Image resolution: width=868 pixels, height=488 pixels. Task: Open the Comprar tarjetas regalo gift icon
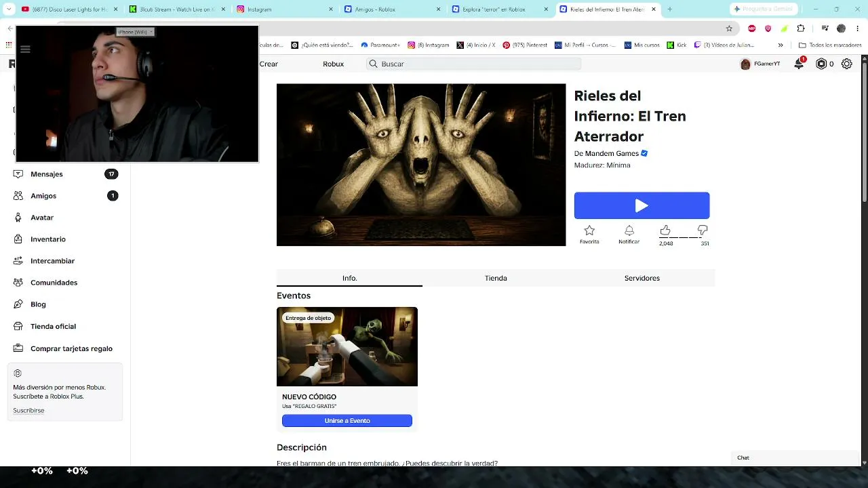point(18,348)
